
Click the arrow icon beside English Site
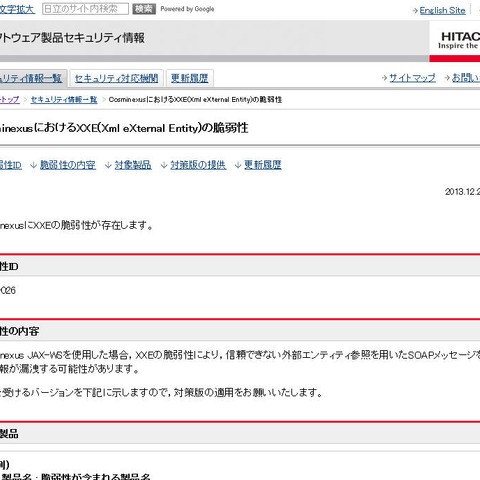[x=415, y=11]
